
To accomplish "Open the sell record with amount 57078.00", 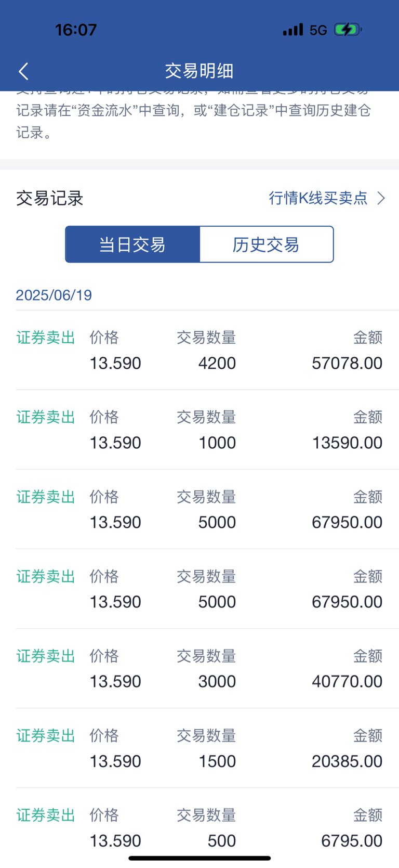I will 199,350.
